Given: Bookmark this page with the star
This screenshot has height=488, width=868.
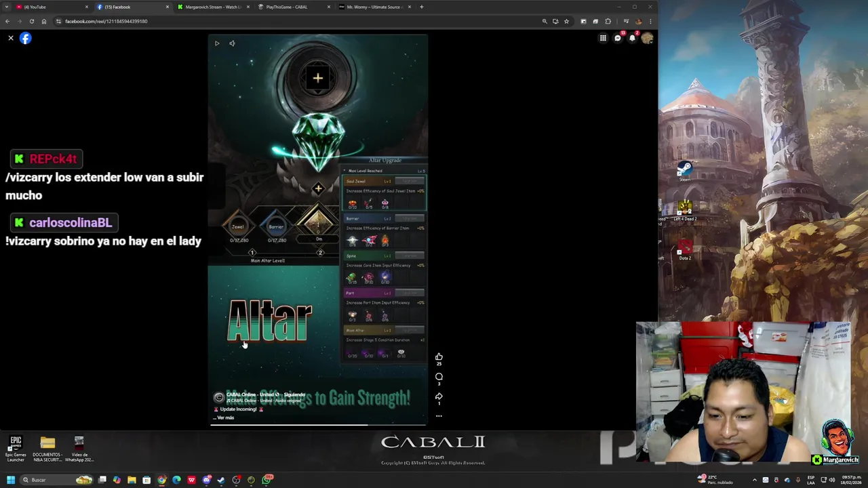Looking at the screenshot, I should pos(566,21).
